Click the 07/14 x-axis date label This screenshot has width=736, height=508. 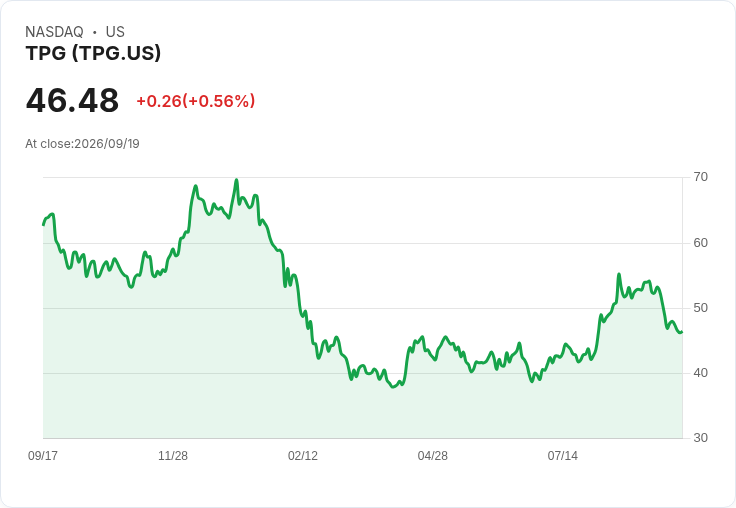[x=562, y=455]
